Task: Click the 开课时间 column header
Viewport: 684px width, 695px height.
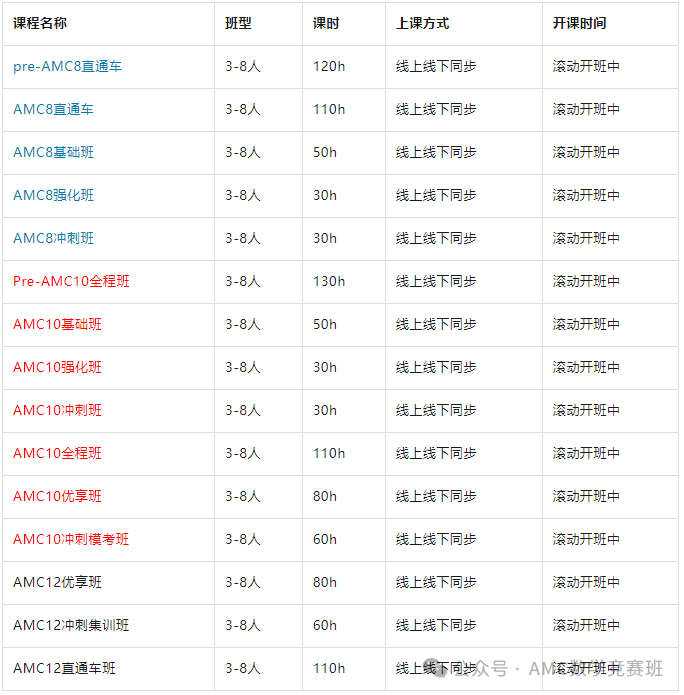Action: tap(579, 23)
